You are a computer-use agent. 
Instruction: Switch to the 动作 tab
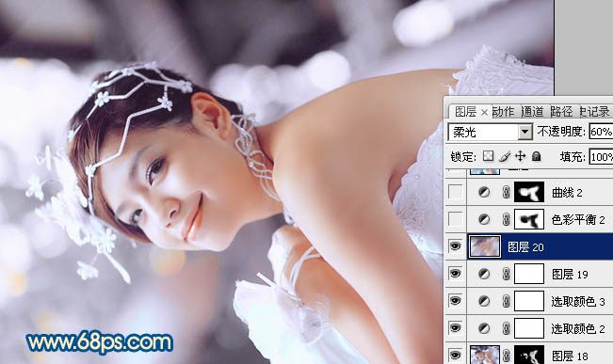pos(503,112)
